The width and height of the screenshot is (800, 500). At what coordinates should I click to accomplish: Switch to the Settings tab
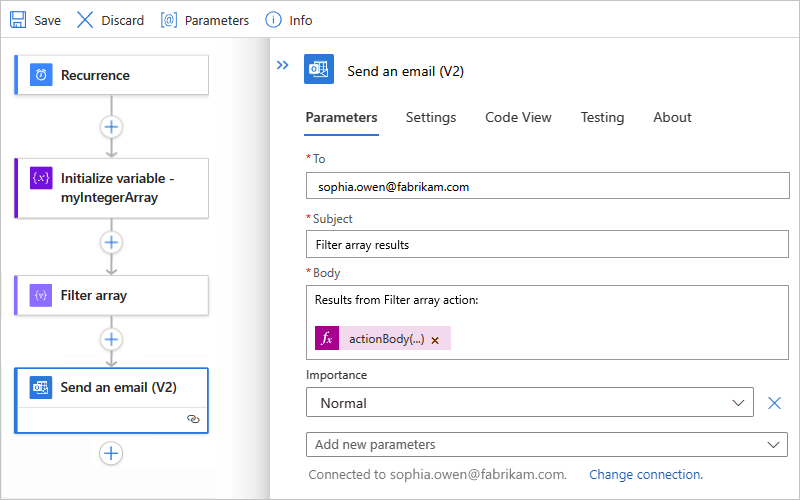431,117
